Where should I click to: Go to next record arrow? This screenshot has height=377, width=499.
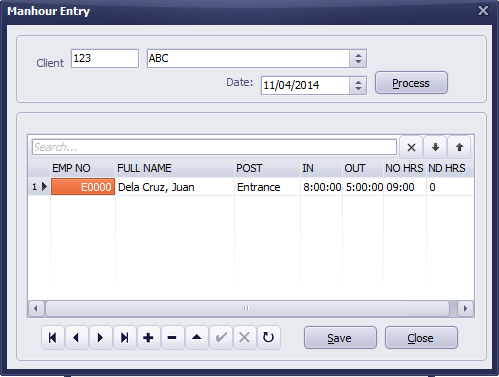pos(101,338)
